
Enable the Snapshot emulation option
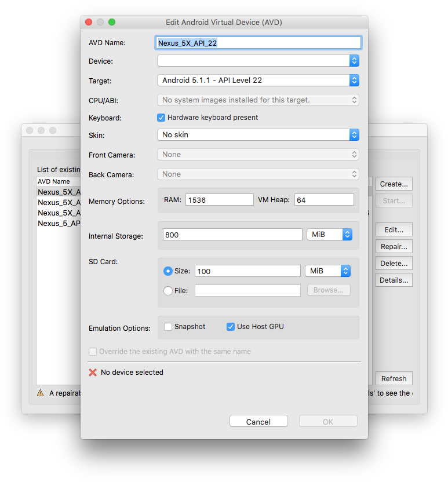tap(169, 327)
